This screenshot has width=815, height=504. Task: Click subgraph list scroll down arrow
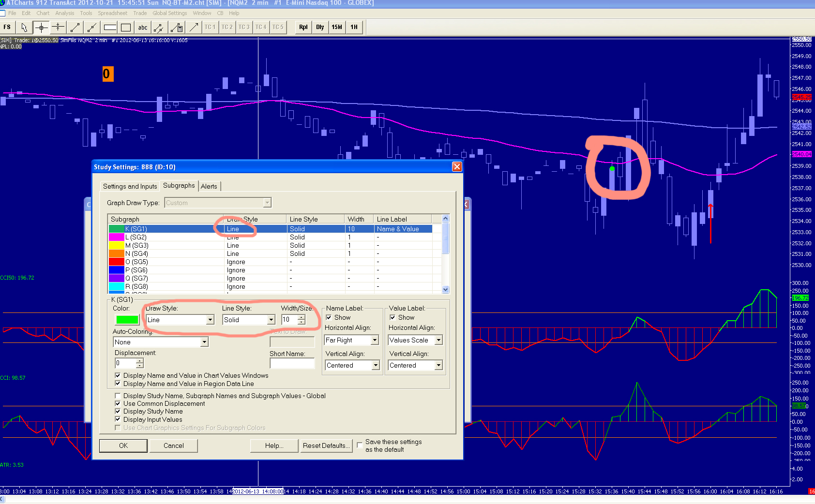click(446, 289)
